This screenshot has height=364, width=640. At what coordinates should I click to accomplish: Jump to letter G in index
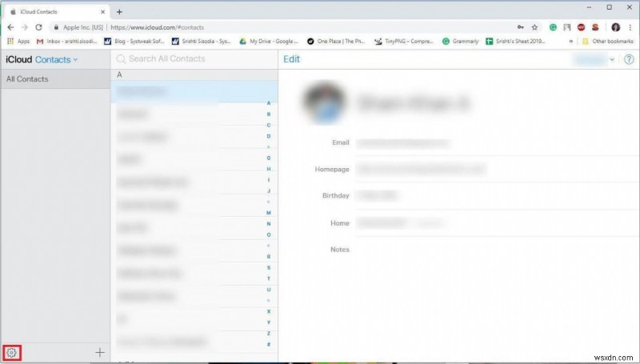click(x=269, y=158)
